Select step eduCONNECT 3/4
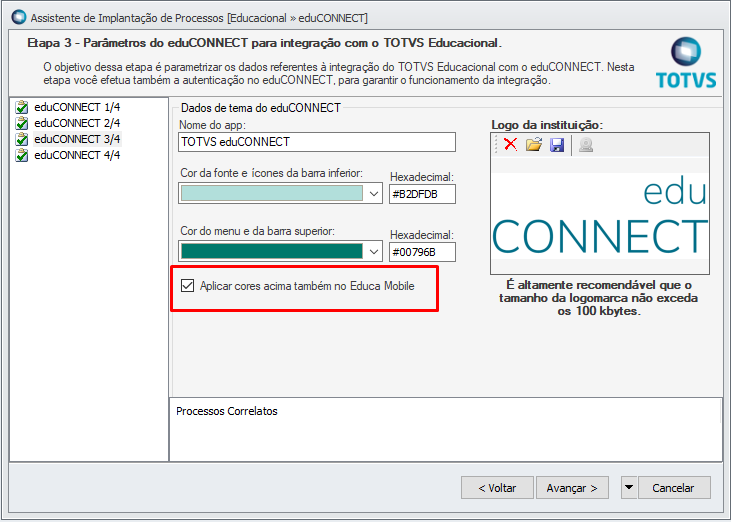731x522 pixels. [x=77, y=139]
